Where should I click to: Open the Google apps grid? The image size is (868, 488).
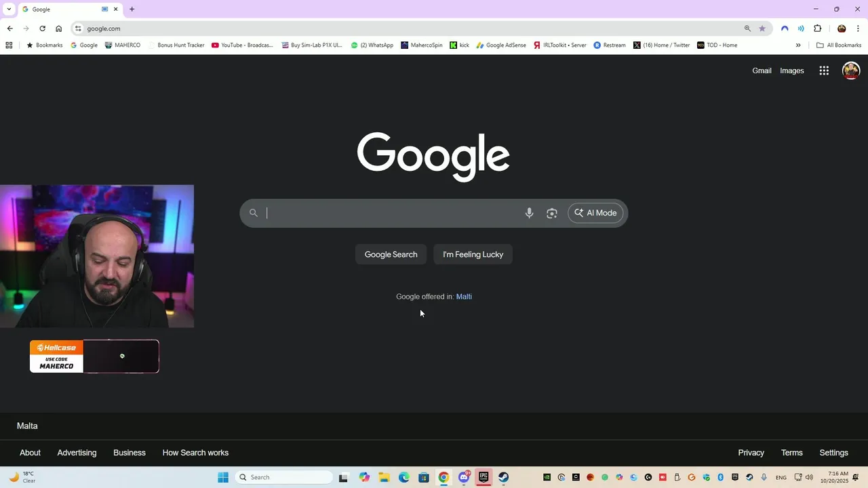pos(824,70)
